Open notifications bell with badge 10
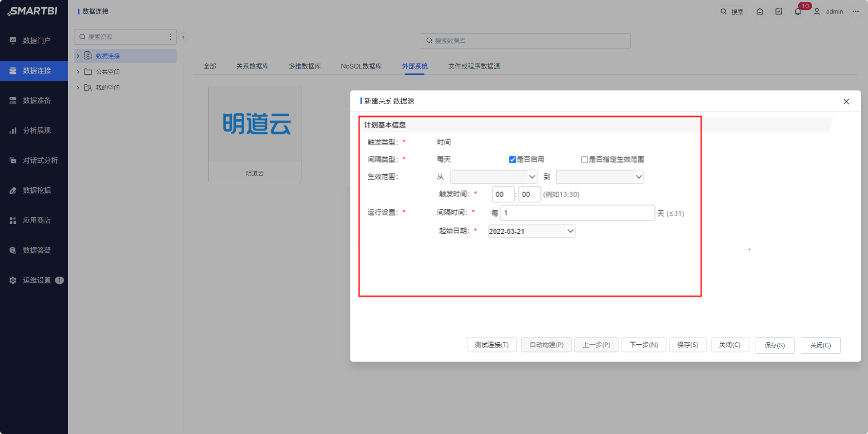 point(798,12)
